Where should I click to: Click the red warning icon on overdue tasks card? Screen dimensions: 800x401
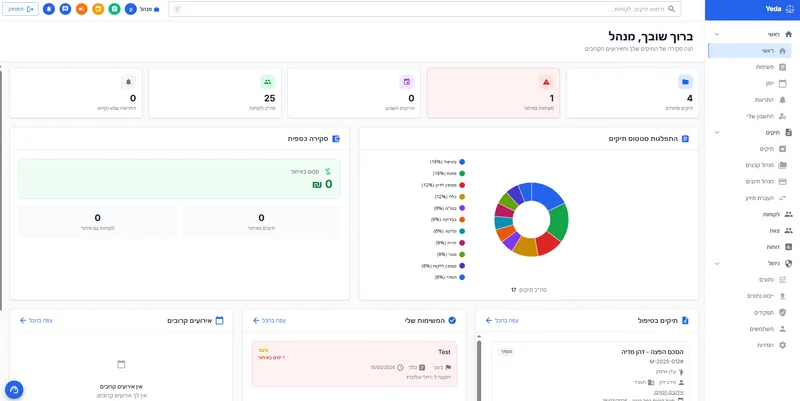[x=546, y=82]
